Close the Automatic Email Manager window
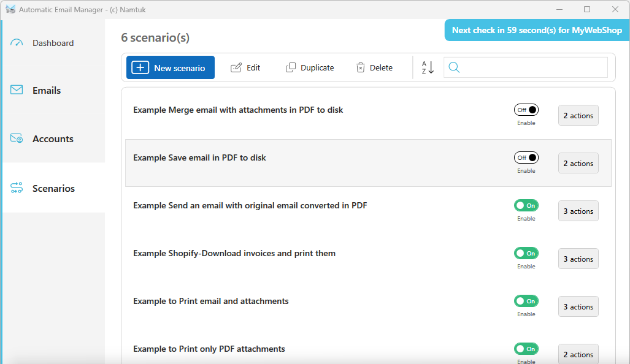Screen dimensions: 630x364 pyautogui.click(x=615, y=9)
